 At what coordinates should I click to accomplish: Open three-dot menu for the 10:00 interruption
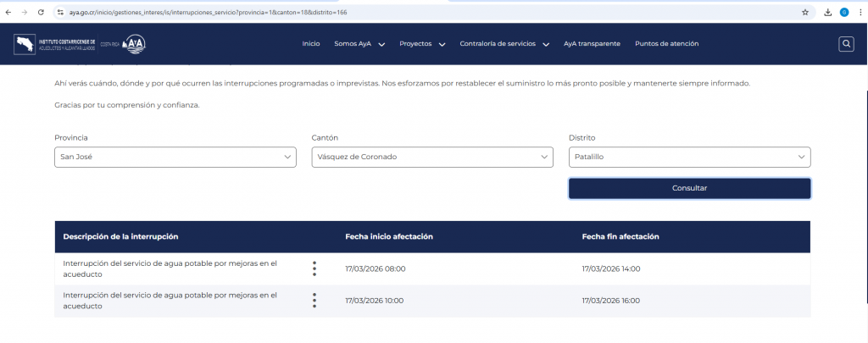click(x=314, y=300)
